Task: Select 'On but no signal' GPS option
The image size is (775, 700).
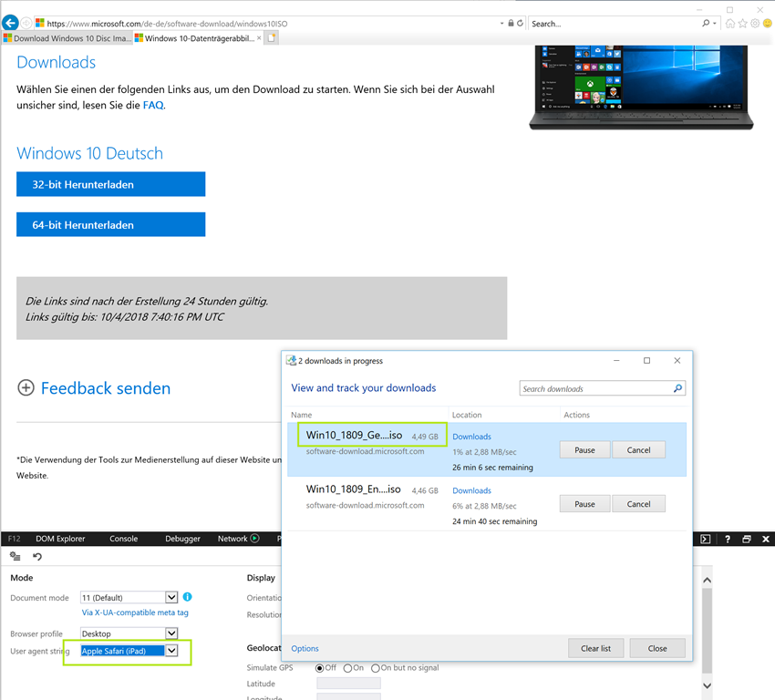Action: [375, 668]
